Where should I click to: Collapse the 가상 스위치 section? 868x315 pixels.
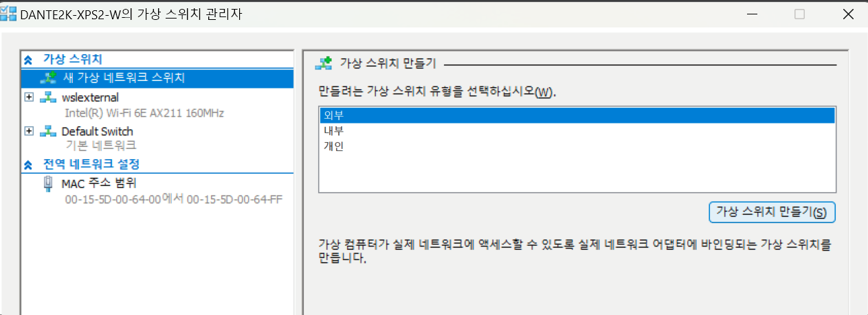[28, 60]
